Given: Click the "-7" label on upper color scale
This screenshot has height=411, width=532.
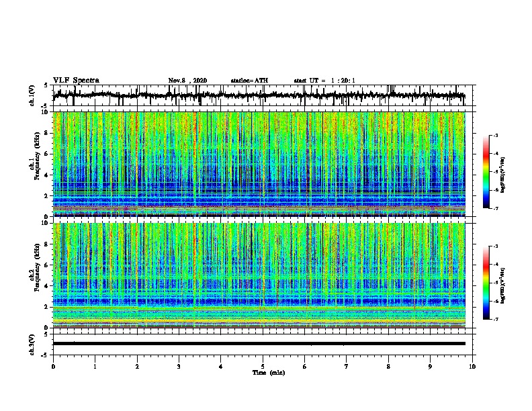Looking at the screenshot, I should tap(496, 208).
